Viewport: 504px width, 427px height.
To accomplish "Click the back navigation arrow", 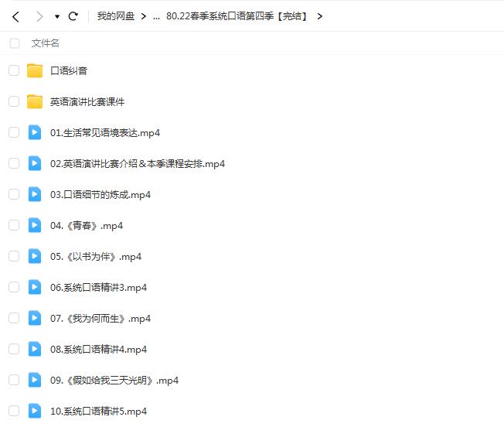I will [15, 16].
